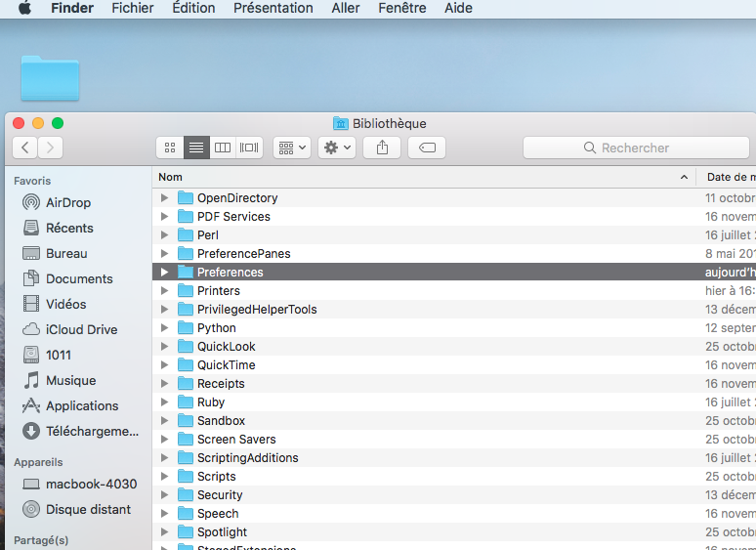The width and height of the screenshot is (756, 550).
Task: Click the Share toolbar button
Action: [x=382, y=148]
